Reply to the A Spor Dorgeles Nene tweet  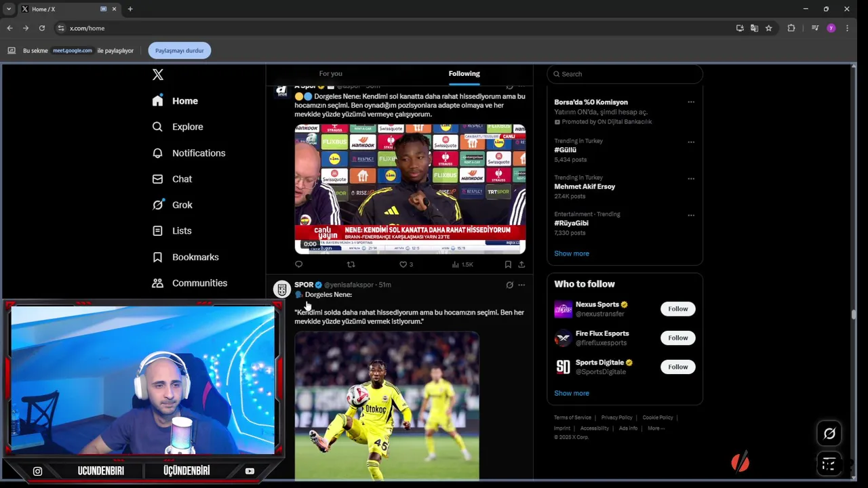(x=298, y=264)
